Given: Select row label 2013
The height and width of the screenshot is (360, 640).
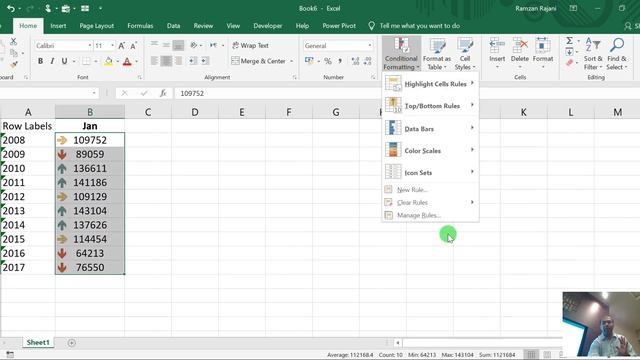Looking at the screenshot, I should click(27, 211).
